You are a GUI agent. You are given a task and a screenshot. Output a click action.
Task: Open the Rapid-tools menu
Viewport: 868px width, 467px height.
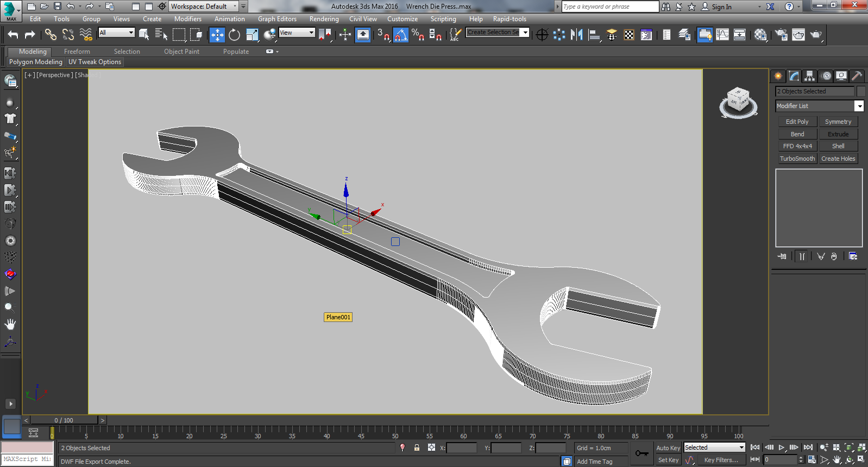click(x=510, y=19)
